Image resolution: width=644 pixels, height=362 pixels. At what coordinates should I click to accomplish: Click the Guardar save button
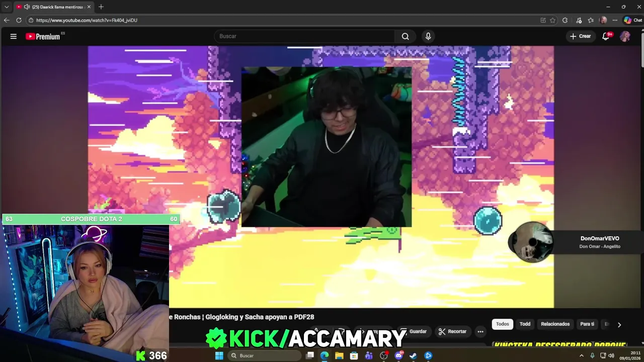414,331
